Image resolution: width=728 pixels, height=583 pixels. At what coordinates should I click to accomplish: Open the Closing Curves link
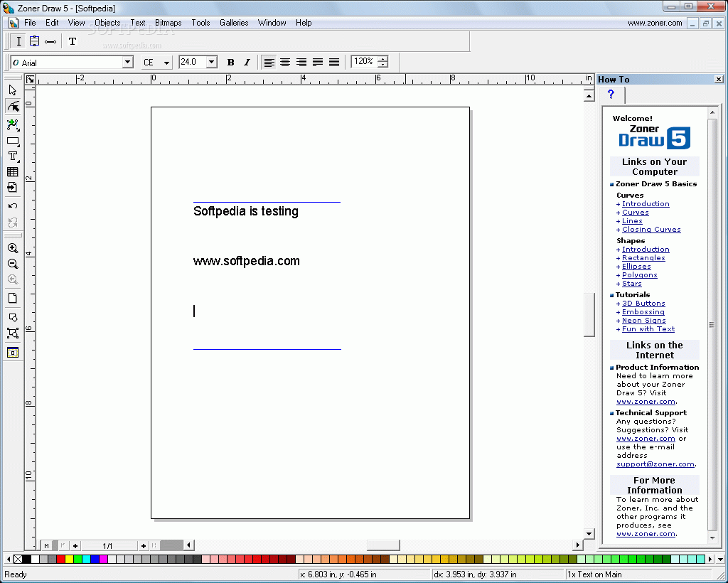pyautogui.click(x=651, y=230)
